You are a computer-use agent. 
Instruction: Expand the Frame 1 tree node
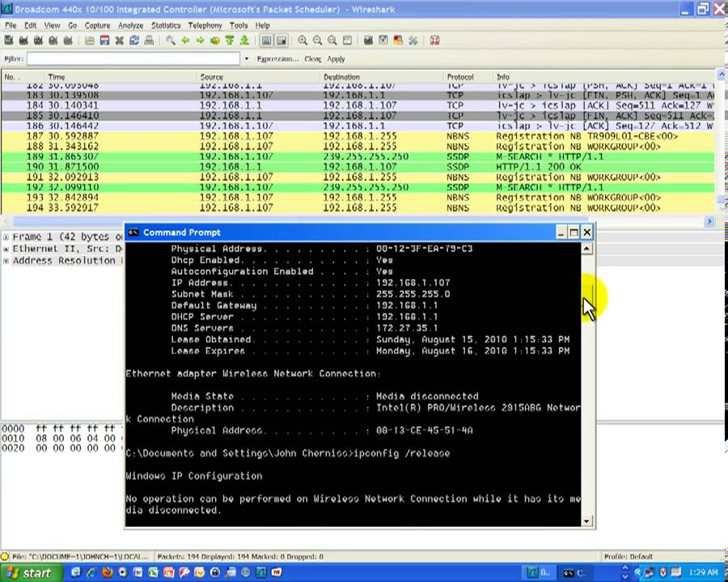tap(6, 237)
